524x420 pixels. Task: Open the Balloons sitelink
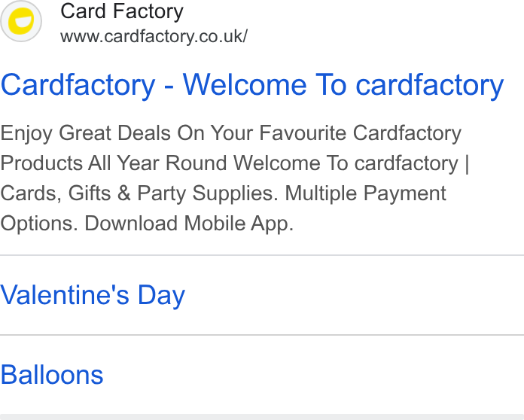(52, 375)
